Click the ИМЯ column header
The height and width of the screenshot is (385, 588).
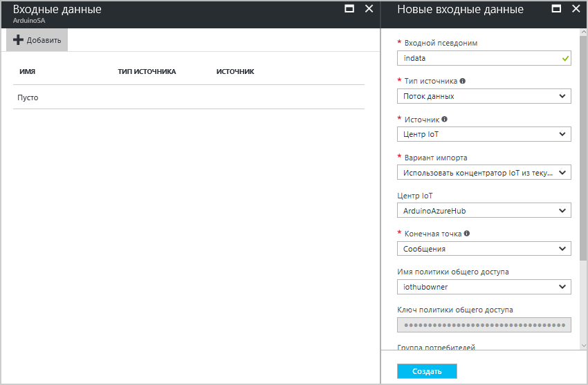28,71
